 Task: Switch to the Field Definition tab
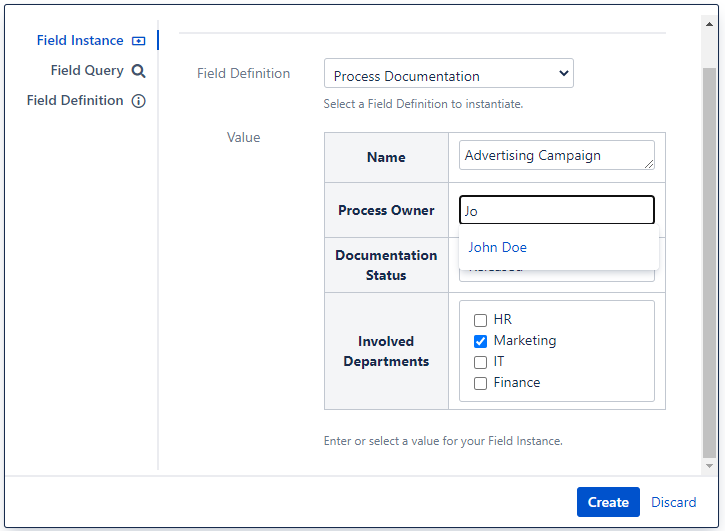86,101
